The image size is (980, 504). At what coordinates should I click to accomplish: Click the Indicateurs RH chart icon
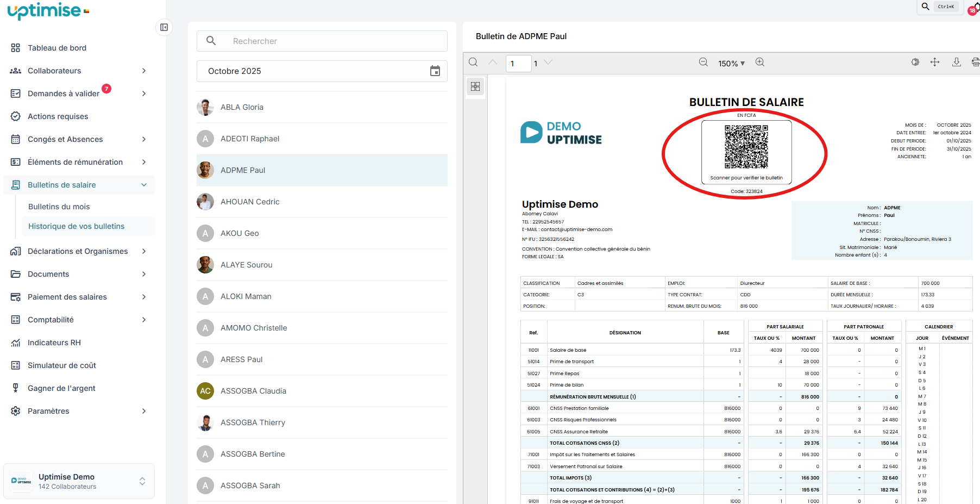pos(16,343)
